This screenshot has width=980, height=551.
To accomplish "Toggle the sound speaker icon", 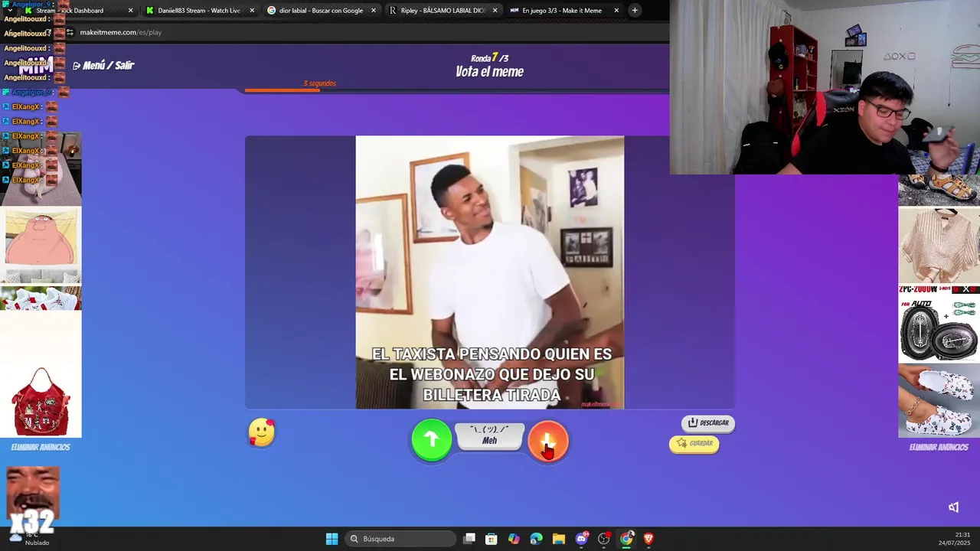I will pos(954,507).
